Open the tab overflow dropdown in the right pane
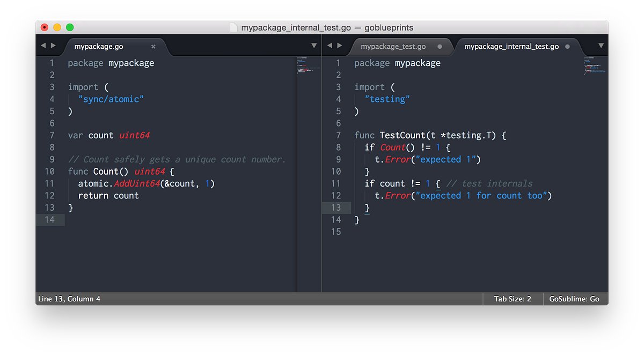This screenshot has height=356, width=644. (x=601, y=46)
